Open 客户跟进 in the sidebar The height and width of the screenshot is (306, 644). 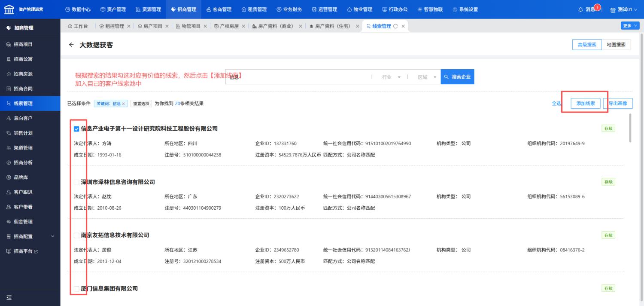coord(30,192)
